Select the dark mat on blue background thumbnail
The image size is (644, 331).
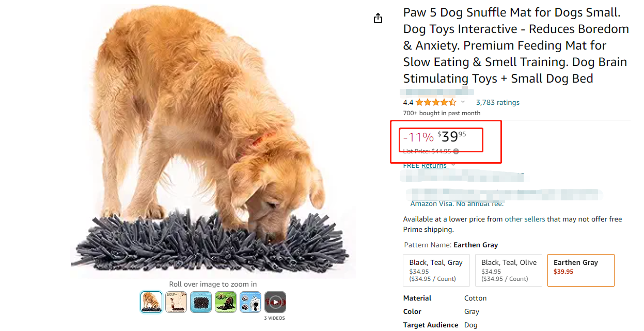click(201, 302)
